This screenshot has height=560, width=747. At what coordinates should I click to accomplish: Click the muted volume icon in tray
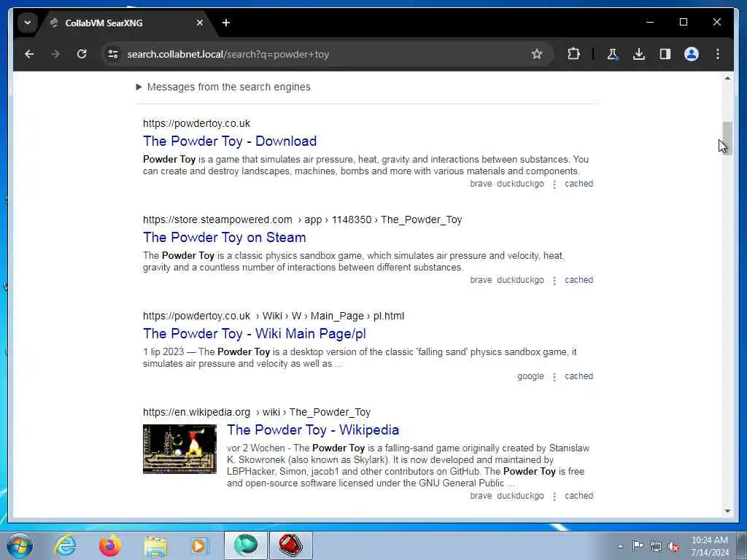pos(673,547)
